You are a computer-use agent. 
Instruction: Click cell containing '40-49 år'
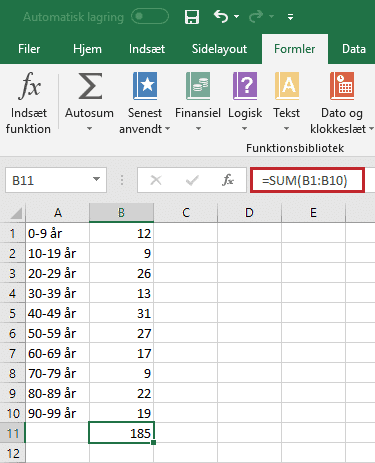point(57,313)
